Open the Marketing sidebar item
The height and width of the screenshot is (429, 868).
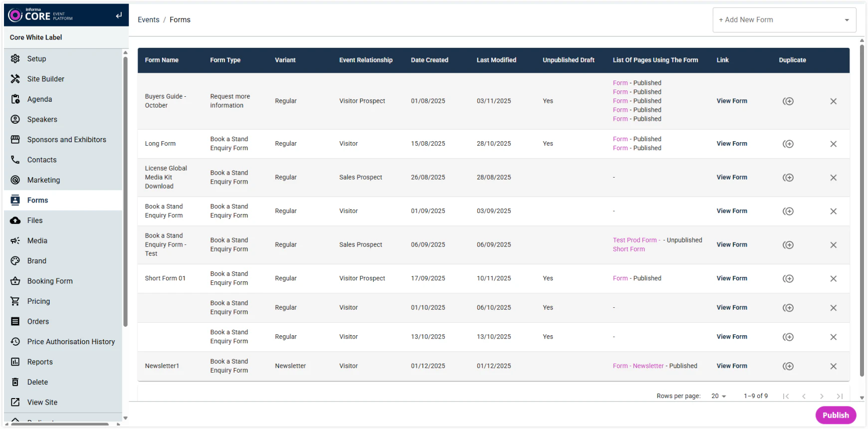pos(43,180)
